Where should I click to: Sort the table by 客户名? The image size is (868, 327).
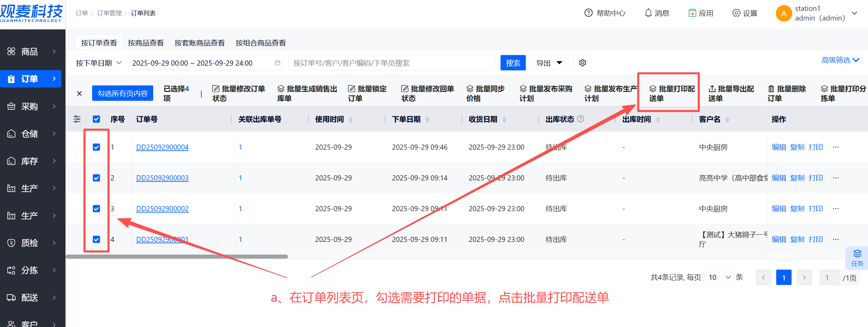tap(727, 119)
